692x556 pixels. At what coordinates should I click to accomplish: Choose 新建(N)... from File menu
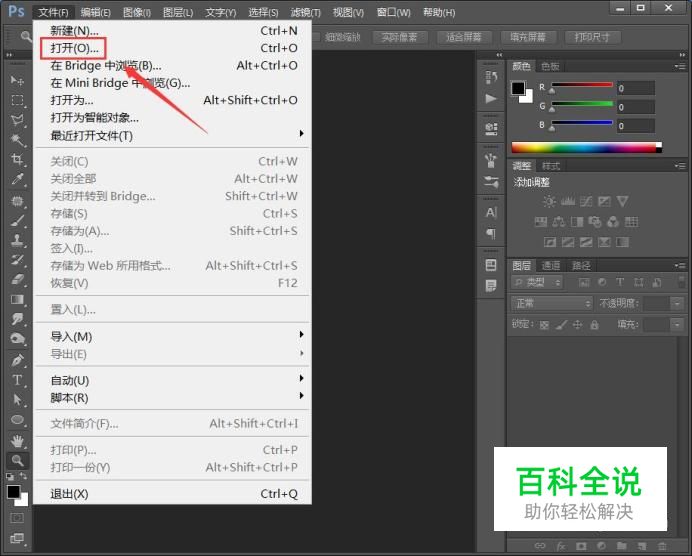pos(172,30)
